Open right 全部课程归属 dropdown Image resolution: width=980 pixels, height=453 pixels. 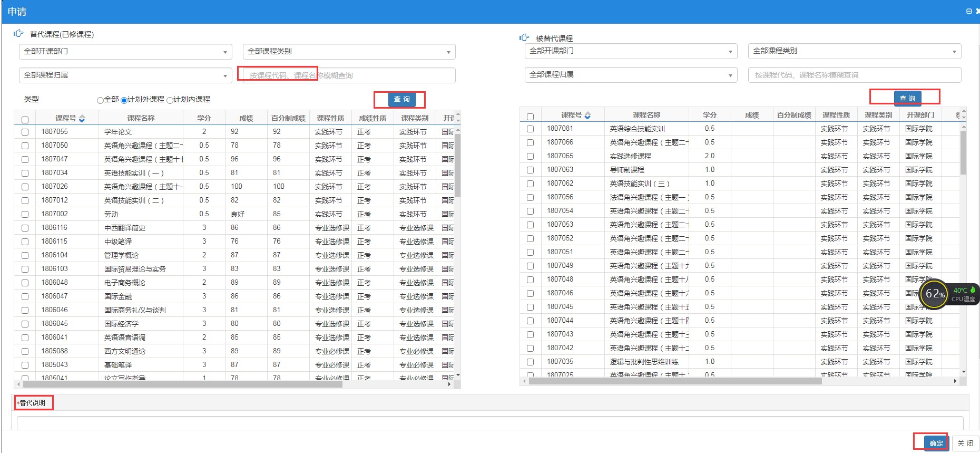[x=631, y=75]
